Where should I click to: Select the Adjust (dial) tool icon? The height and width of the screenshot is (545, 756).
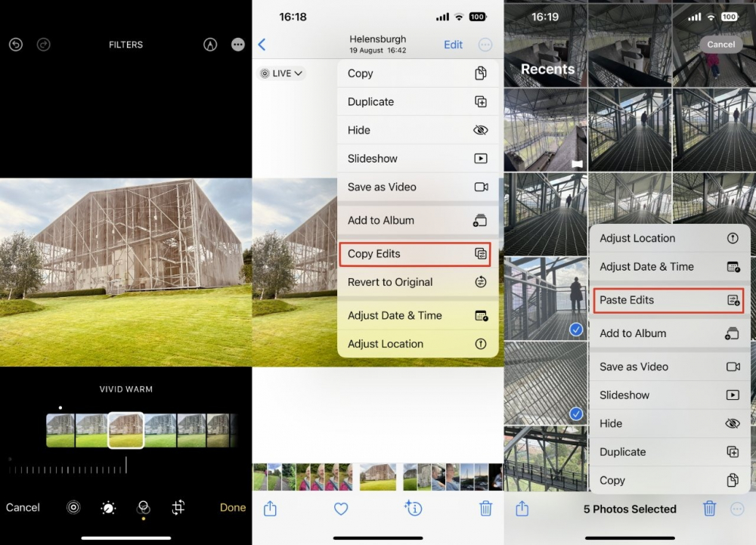[x=108, y=508]
